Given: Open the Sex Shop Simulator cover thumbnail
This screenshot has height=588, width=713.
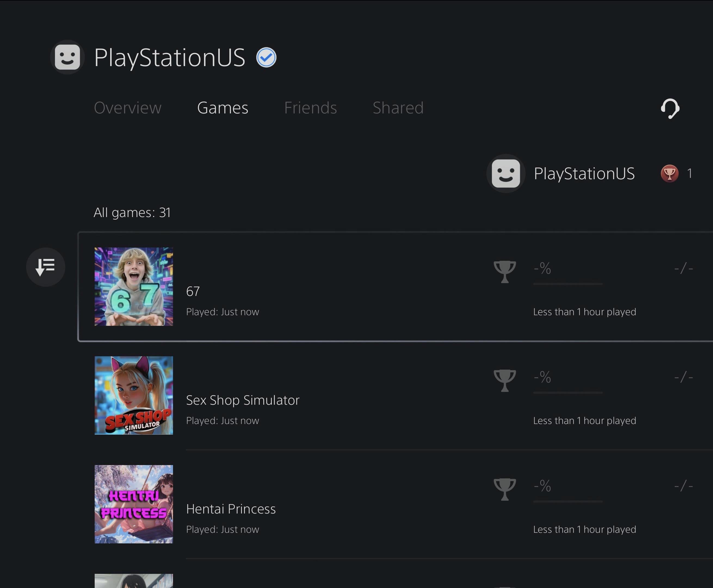Looking at the screenshot, I should [134, 395].
